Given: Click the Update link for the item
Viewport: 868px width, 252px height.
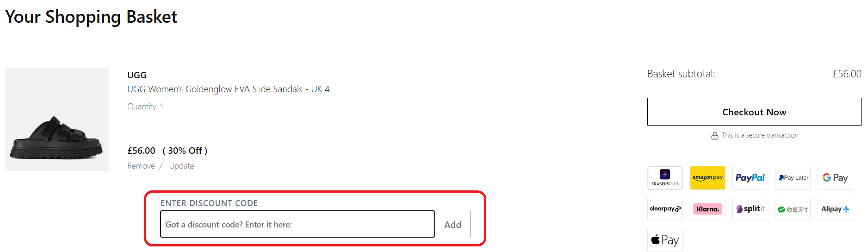Looking at the screenshot, I should point(181,166).
